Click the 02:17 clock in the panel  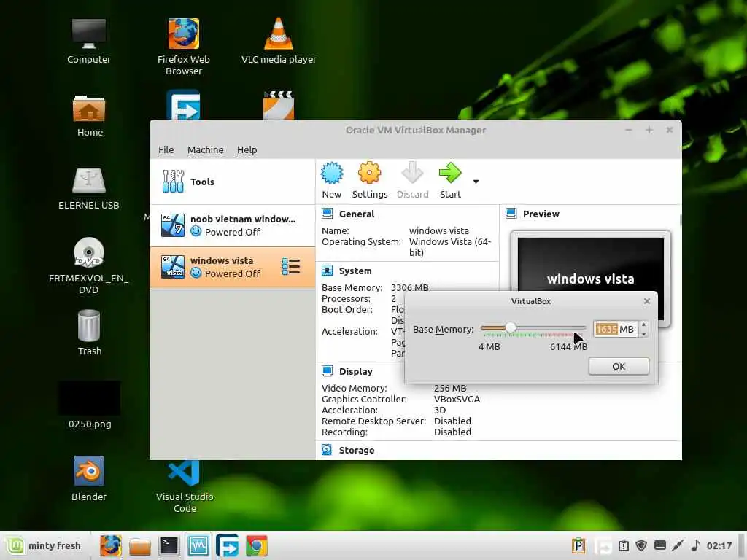click(719, 545)
